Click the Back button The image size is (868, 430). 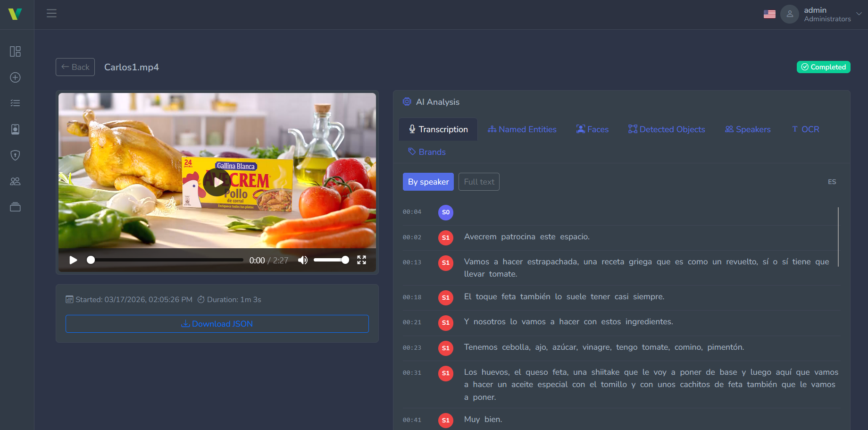pos(75,67)
